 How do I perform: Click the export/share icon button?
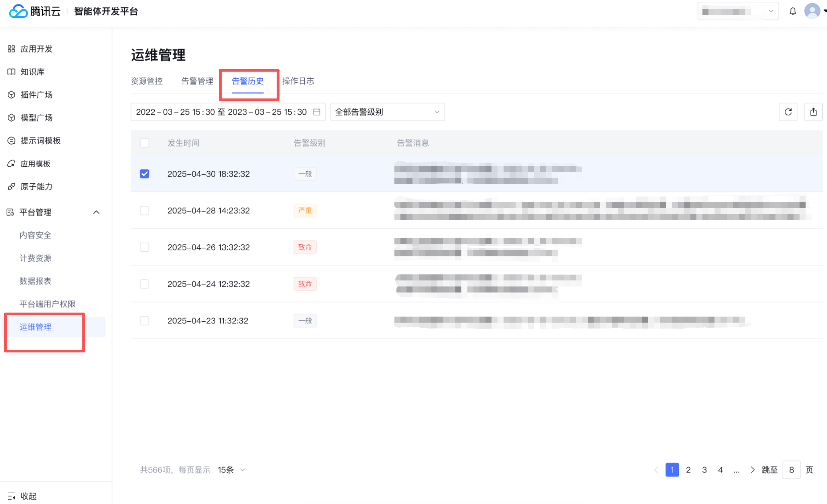(813, 112)
